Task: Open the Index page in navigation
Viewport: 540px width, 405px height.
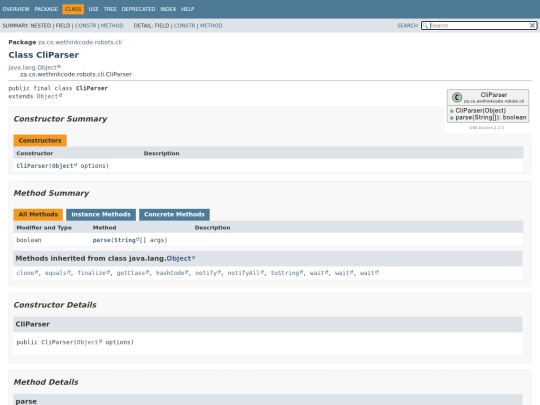Action: point(168,9)
